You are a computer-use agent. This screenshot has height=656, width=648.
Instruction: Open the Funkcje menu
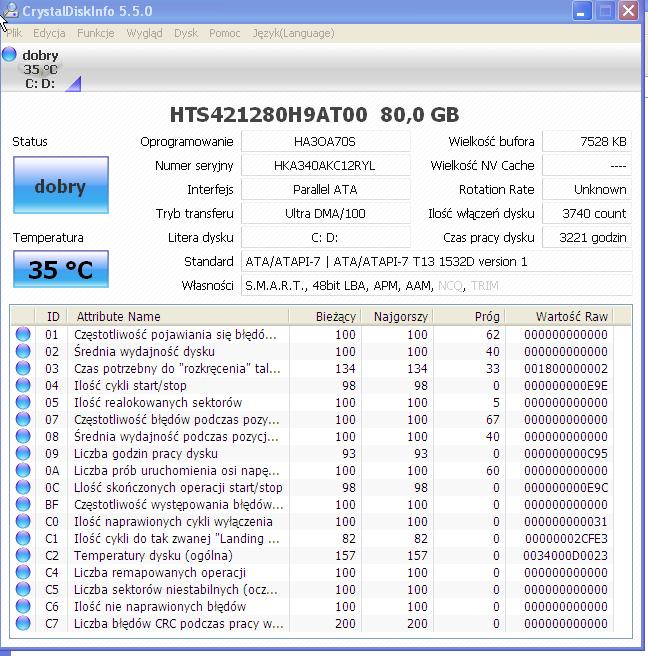[x=95, y=33]
